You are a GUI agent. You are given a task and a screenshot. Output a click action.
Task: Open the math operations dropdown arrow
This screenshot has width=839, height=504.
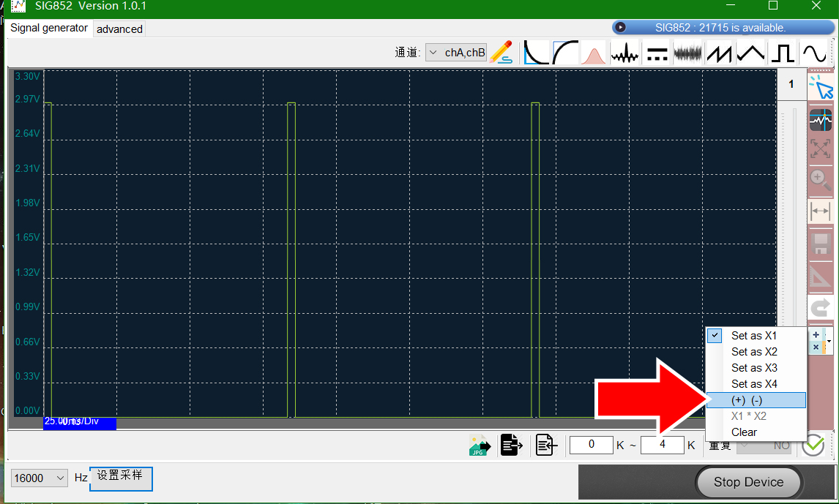point(829,341)
